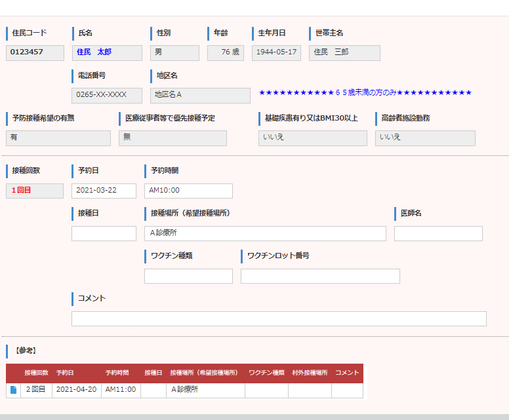Screen dimensions: 509x420
Task: Click the blue starred 65歳未満の方のみ notice
Action: coord(365,93)
